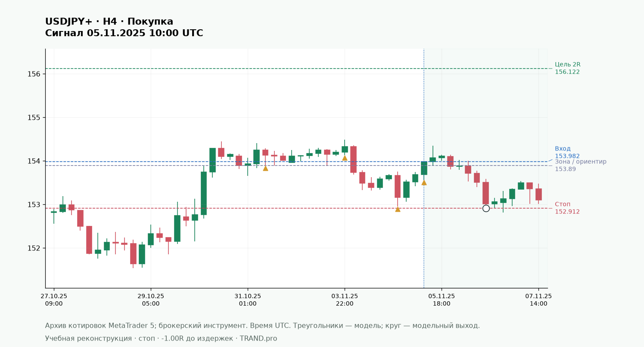
Task: Select the "154" price axis label
Action: (34, 161)
